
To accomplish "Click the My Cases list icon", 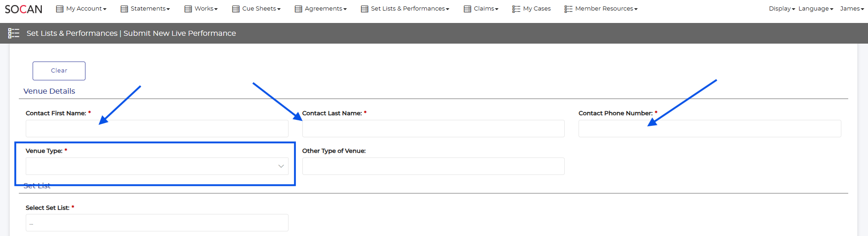I will (x=516, y=9).
